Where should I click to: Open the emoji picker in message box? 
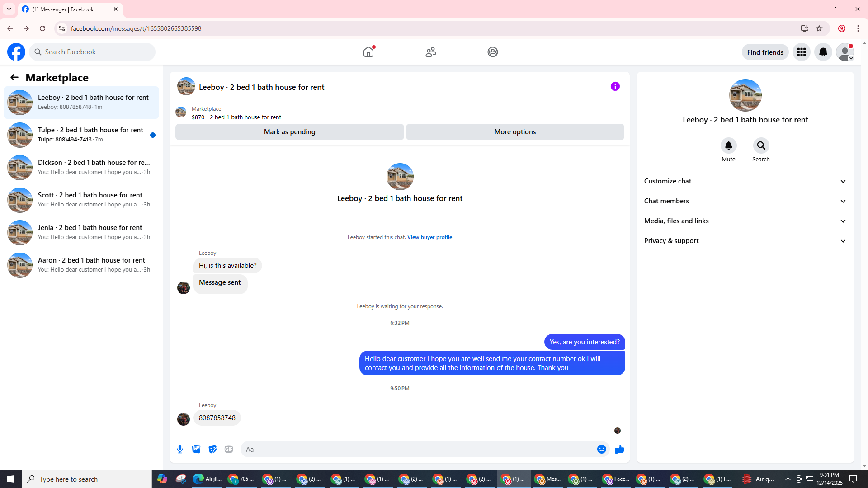pos(601,449)
